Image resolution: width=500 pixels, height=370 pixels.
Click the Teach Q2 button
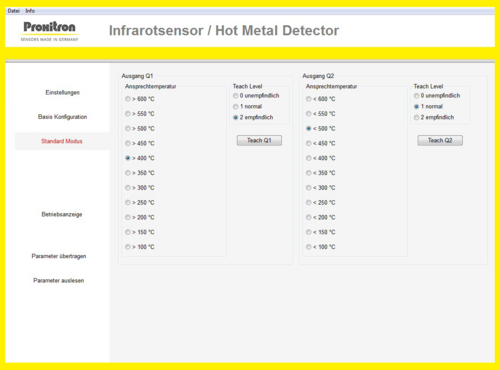click(x=440, y=140)
